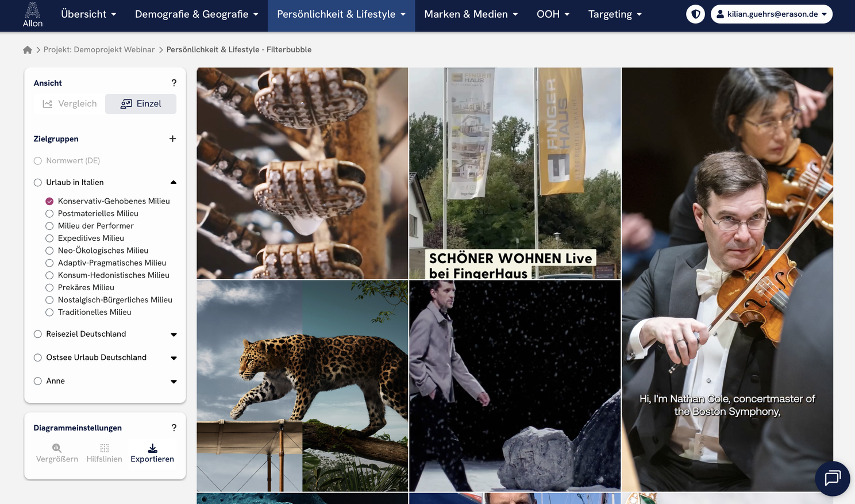
Task: Click the Allon logo icon
Action: (x=33, y=10)
